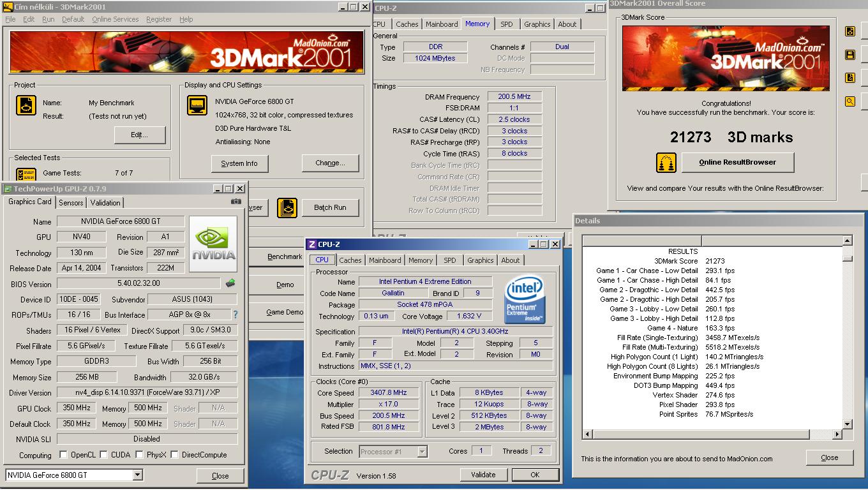Click the magnifying glass icon in Overall Score
Image resolution: width=868 pixels, height=490 pixels.
pos(850,101)
